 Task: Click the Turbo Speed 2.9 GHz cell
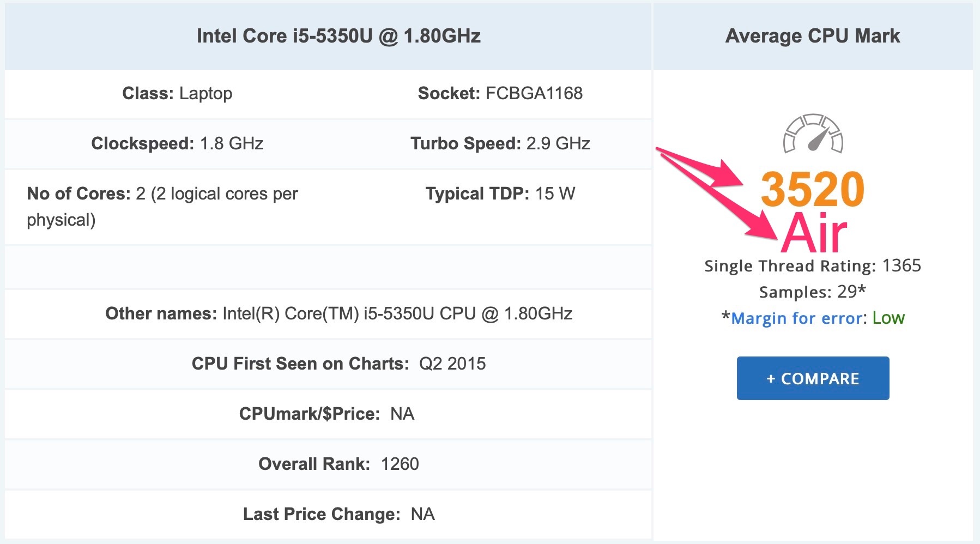[500, 143]
